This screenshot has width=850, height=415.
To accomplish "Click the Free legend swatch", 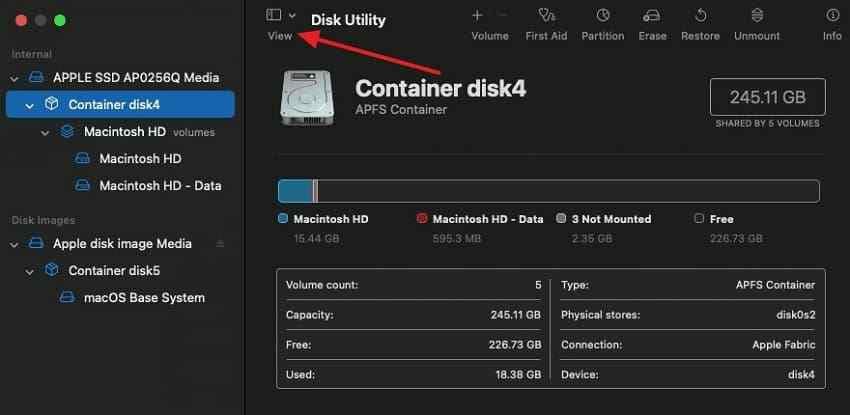I will pyautogui.click(x=699, y=218).
